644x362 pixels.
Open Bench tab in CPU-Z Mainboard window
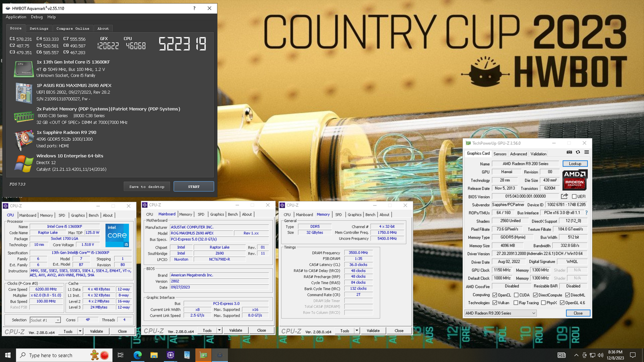233,215
